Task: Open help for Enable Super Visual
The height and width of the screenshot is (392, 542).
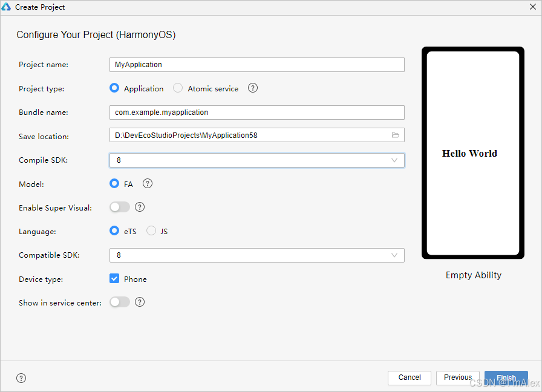Action: (140, 207)
